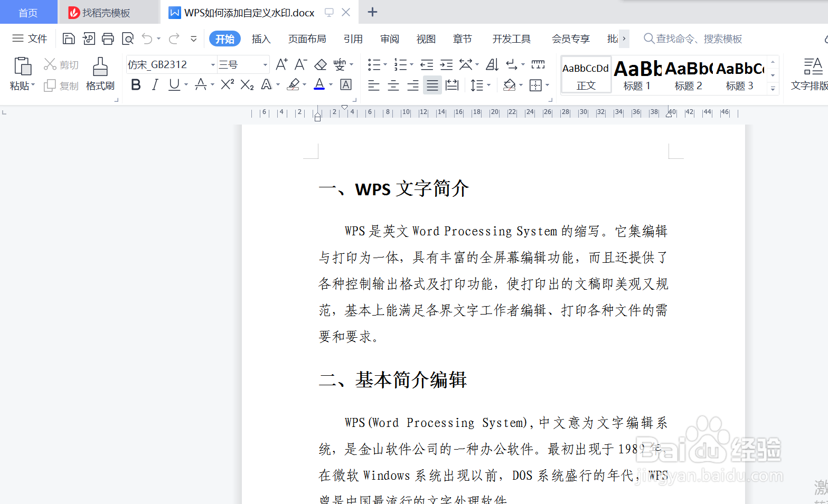
Task: Expand quick access toolbar customize arrow
Action: (x=194, y=39)
